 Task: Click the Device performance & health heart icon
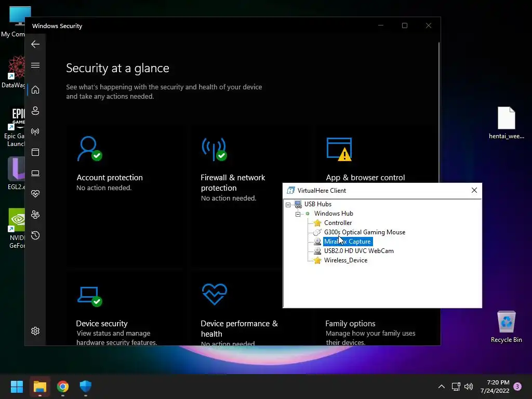click(215, 295)
